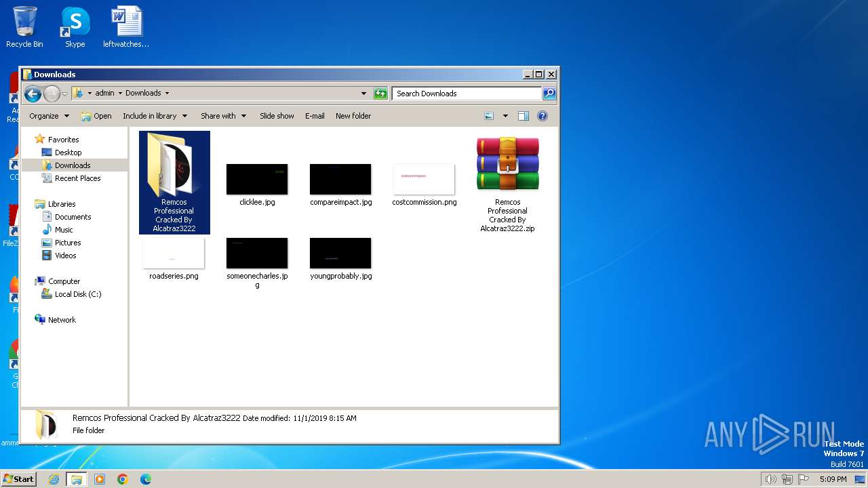The height and width of the screenshot is (488, 868).
Task: Select the Remcos zip archive icon
Action: pos(507,164)
